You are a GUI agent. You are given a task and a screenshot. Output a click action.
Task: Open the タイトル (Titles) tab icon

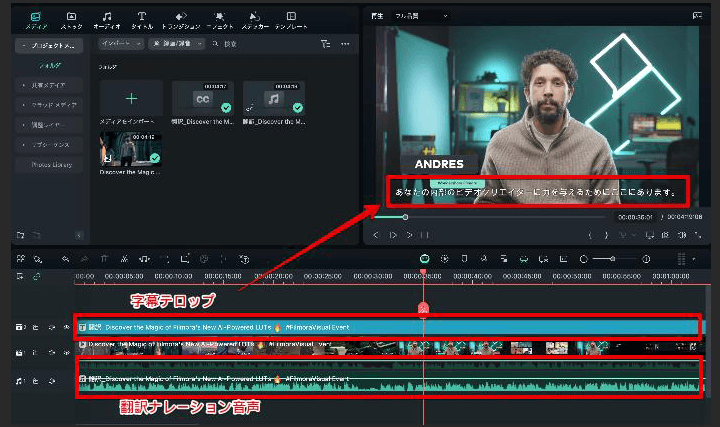[142, 20]
